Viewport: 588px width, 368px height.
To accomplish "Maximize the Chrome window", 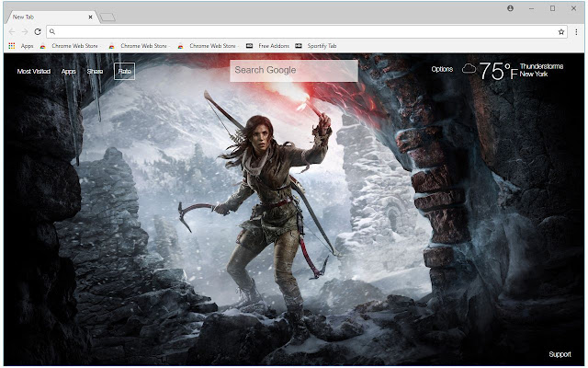I will (552, 8).
